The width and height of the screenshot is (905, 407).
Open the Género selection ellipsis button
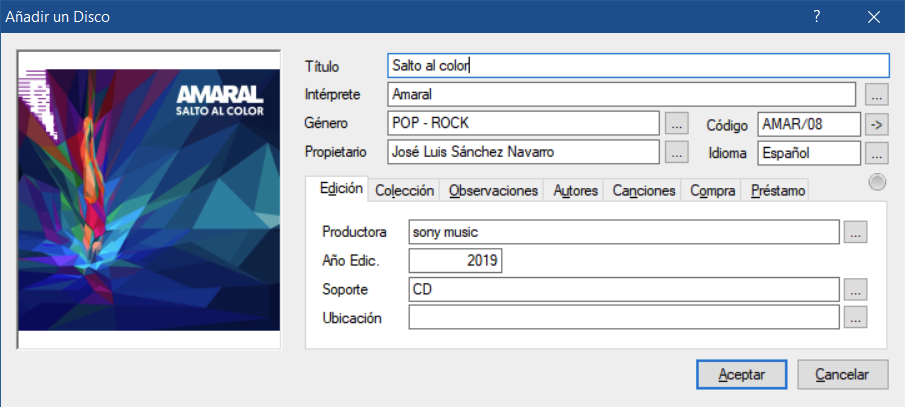tap(677, 125)
